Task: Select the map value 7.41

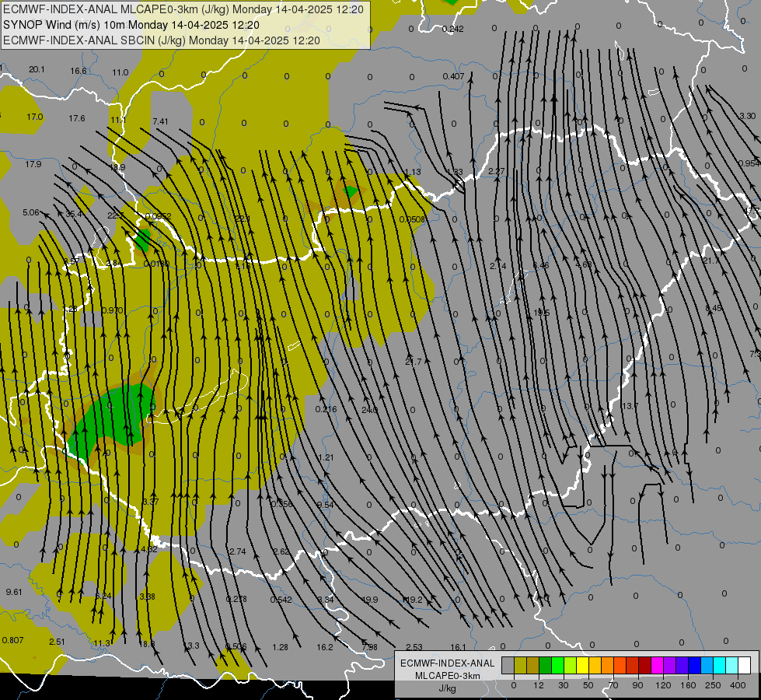Action: (x=160, y=121)
